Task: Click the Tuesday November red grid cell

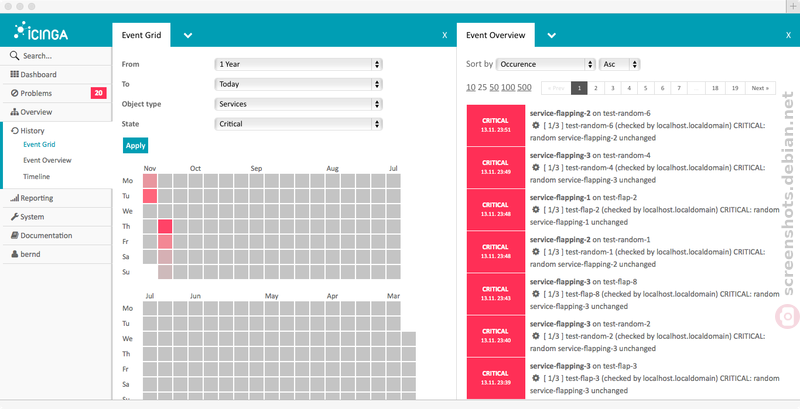Action: [x=150, y=196]
